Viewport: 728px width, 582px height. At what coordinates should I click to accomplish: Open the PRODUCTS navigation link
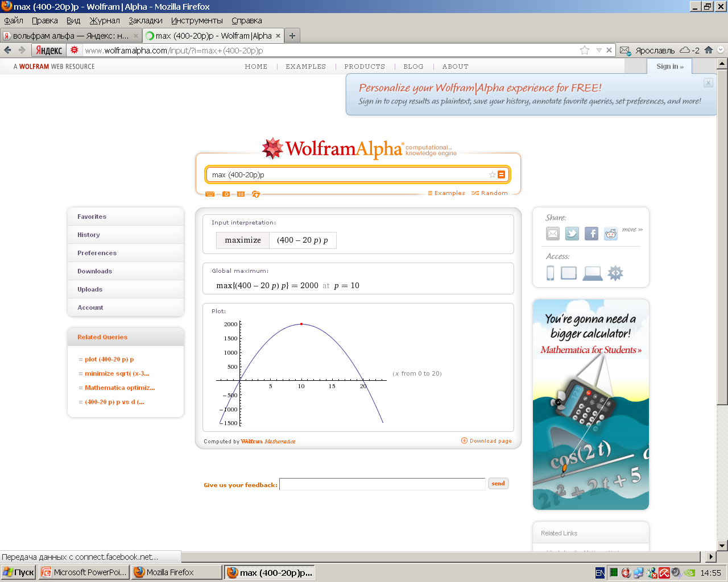[x=365, y=66]
